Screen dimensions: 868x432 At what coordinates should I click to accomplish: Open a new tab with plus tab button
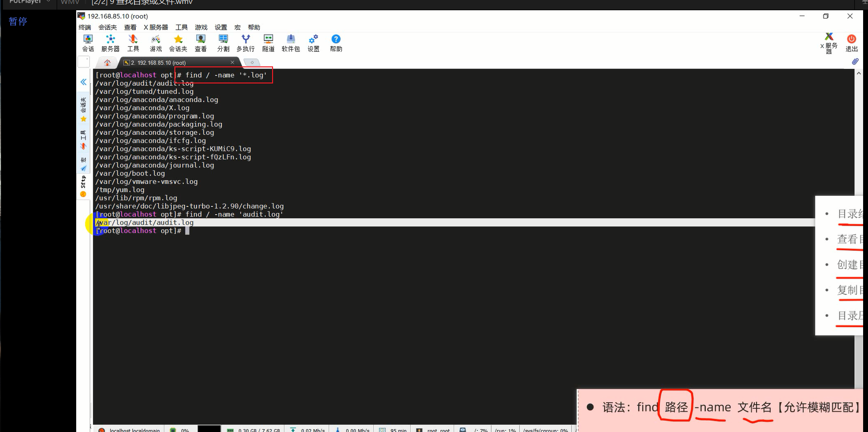pos(252,62)
